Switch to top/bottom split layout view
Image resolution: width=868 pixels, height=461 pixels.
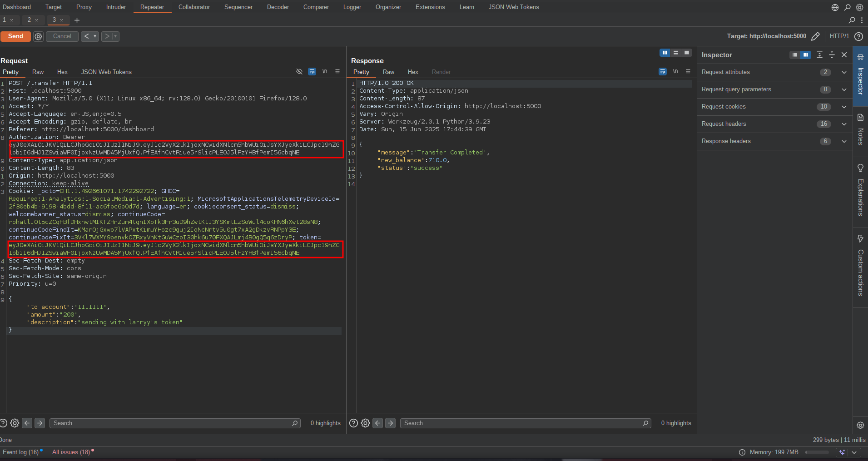pos(676,53)
